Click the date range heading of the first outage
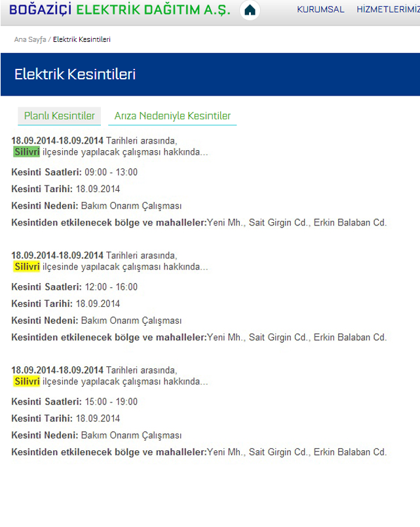This screenshot has width=420, height=527. click(x=58, y=140)
